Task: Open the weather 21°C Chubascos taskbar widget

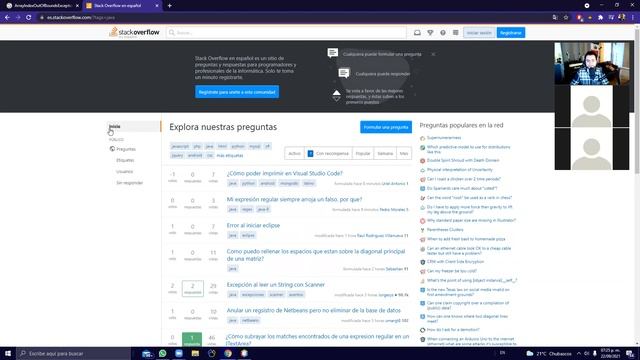Action: [549, 353]
